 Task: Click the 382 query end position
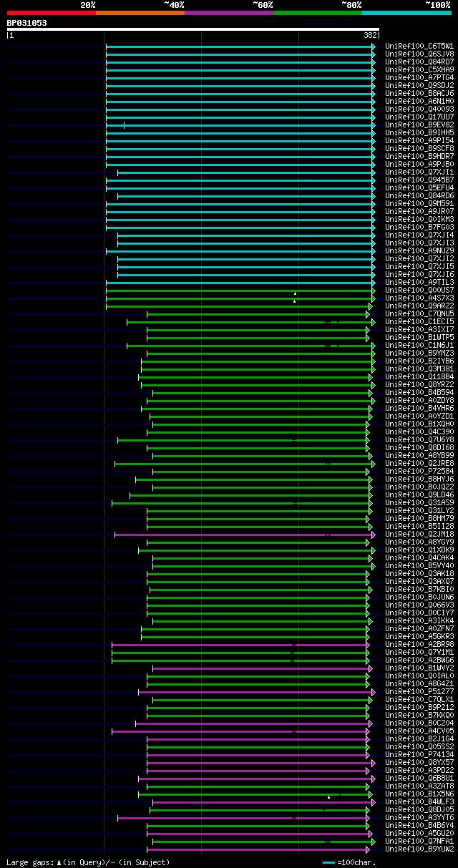click(370, 35)
